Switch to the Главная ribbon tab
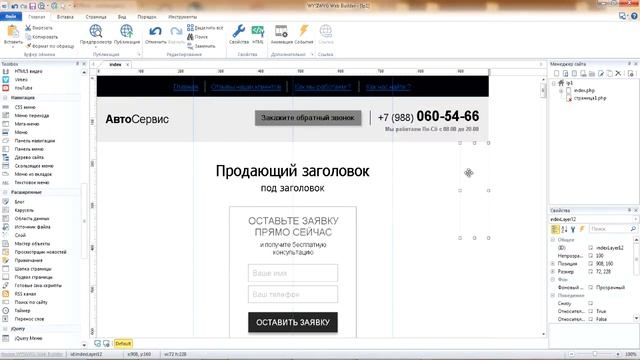This screenshot has width=640, height=360. 37,17
